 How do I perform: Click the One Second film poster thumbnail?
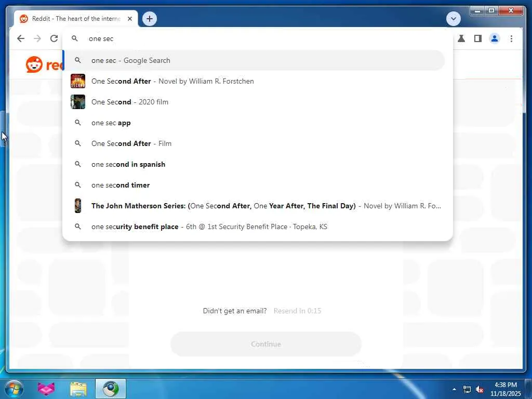(78, 102)
